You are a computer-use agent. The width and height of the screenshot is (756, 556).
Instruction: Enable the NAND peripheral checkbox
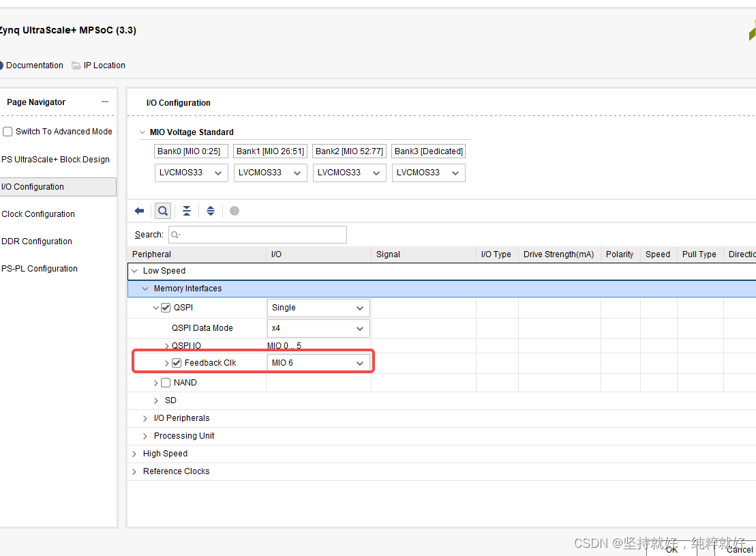click(164, 382)
